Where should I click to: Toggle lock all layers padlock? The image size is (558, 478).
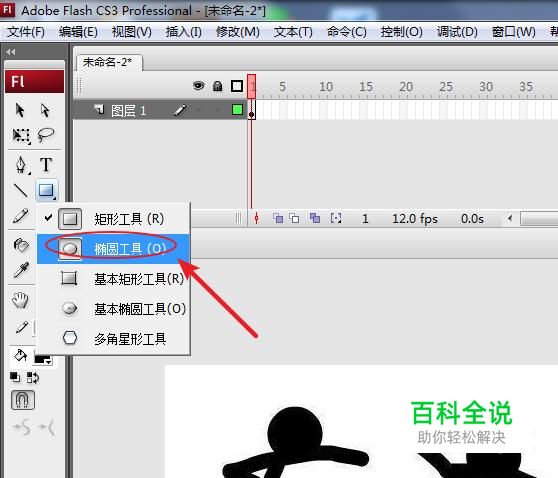[217, 86]
